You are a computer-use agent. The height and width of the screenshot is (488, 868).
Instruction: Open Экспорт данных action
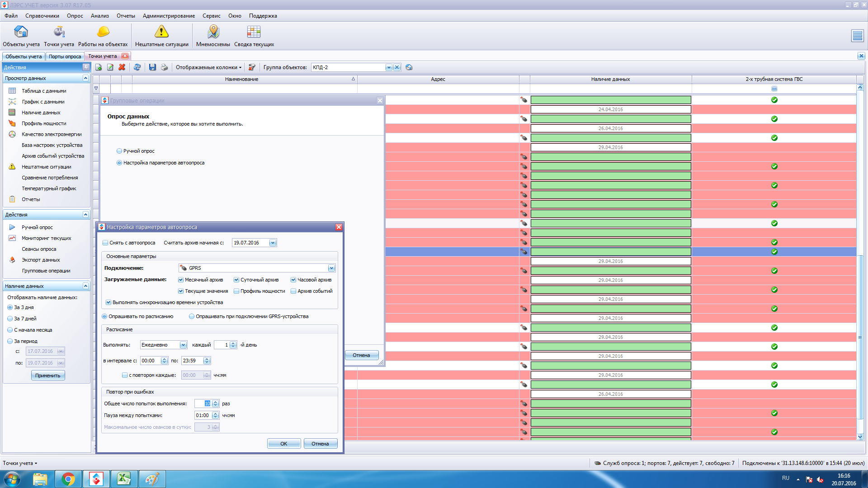(x=41, y=260)
